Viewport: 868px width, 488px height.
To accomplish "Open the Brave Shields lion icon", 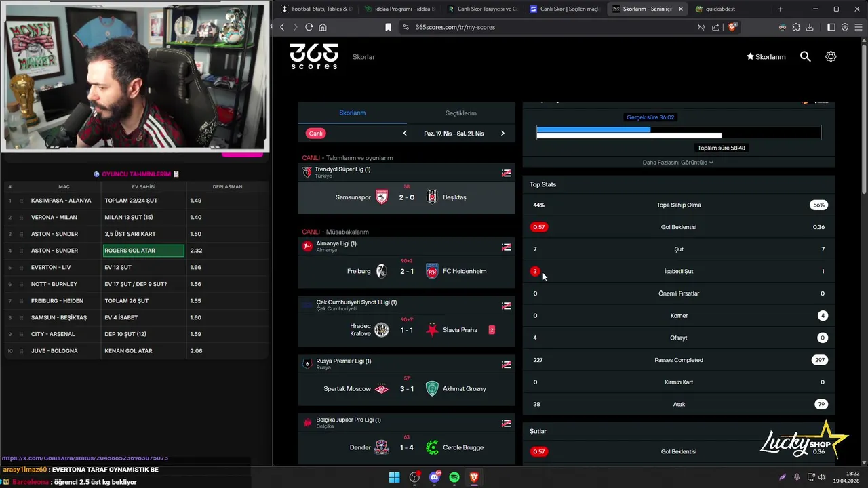I will point(732,27).
